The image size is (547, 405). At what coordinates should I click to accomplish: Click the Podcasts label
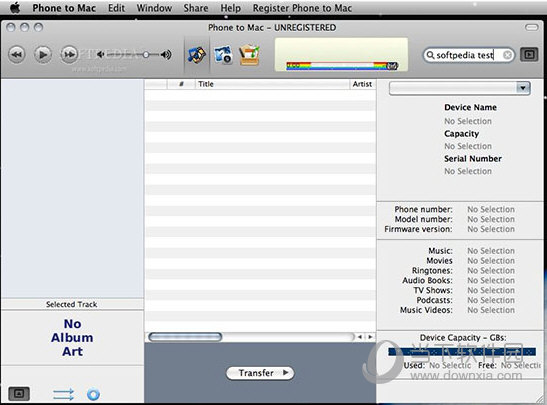click(434, 300)
